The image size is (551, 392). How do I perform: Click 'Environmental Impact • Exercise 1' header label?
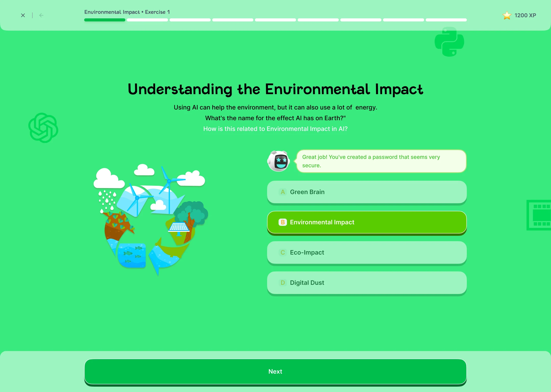(127, 12)
